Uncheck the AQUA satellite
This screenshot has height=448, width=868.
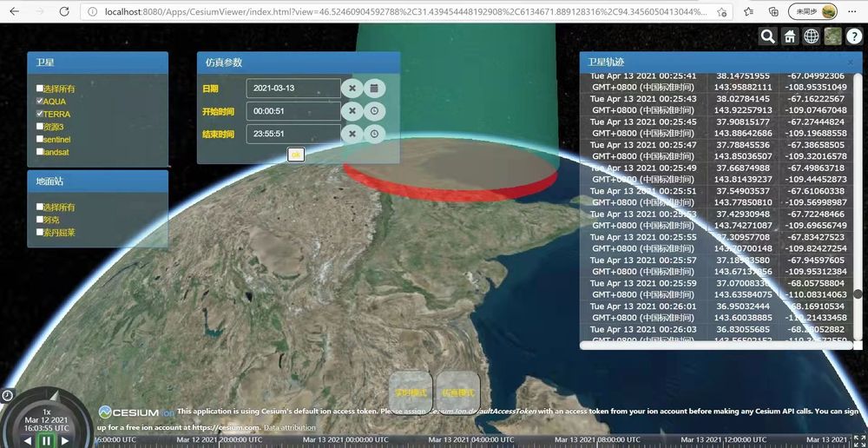[x=40, y=101]
